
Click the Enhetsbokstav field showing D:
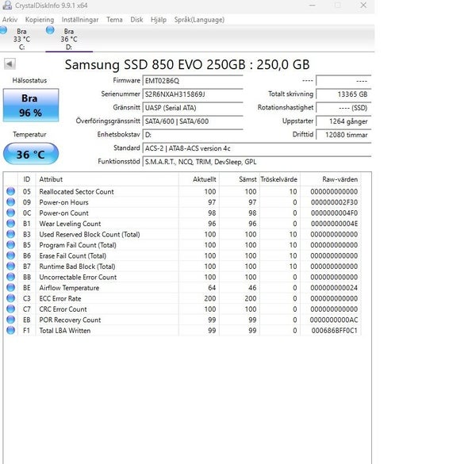tap(193, 135)
